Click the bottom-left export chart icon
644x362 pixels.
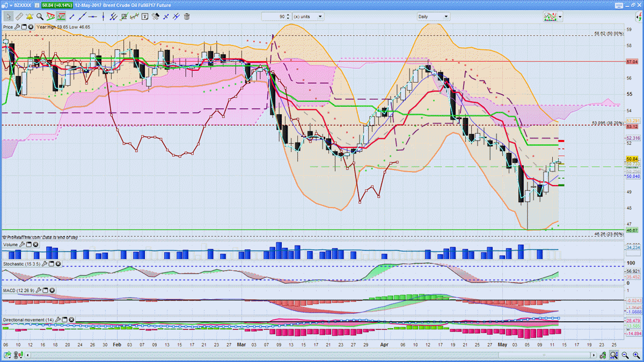coord(7,355)
